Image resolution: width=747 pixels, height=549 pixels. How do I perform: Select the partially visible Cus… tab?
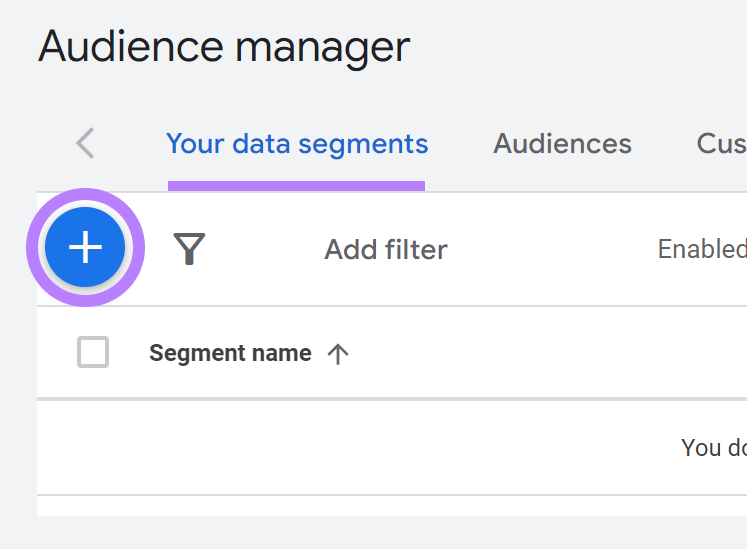[720, 144]
